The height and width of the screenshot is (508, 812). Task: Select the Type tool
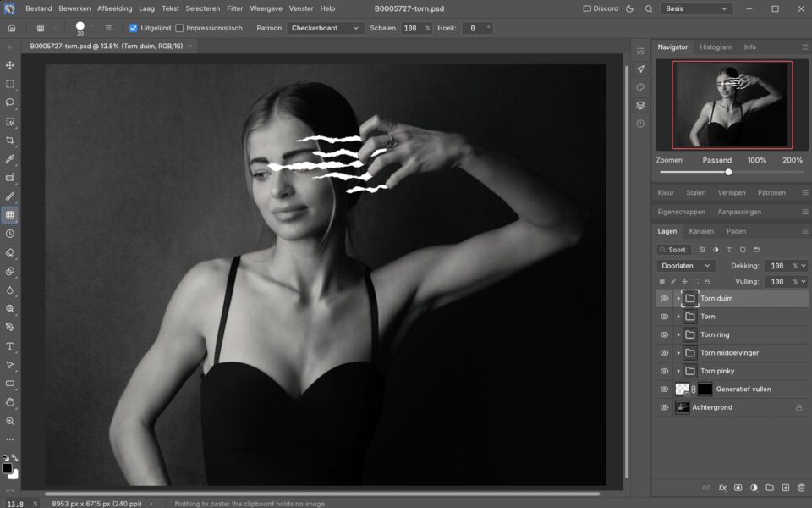[10, 346]
